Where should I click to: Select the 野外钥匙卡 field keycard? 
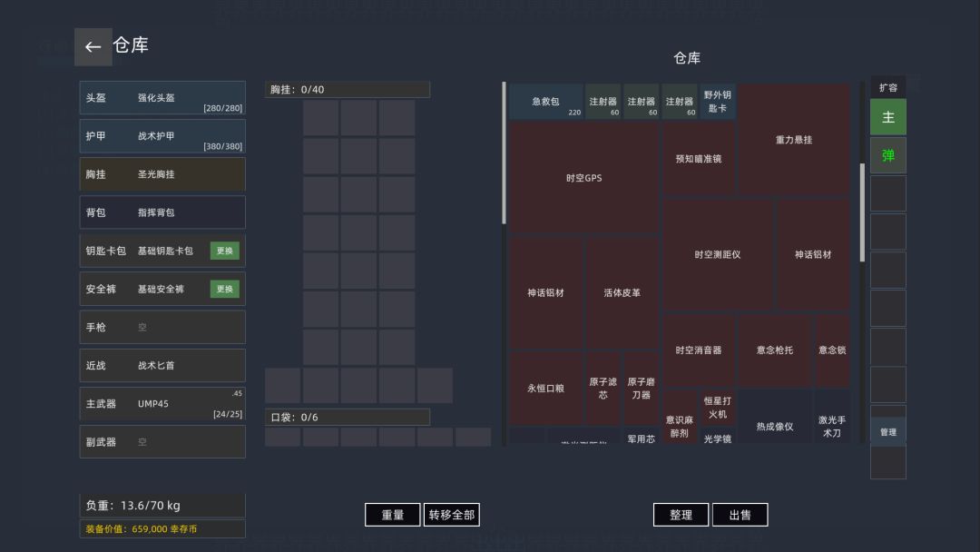(x=720, y=102)
